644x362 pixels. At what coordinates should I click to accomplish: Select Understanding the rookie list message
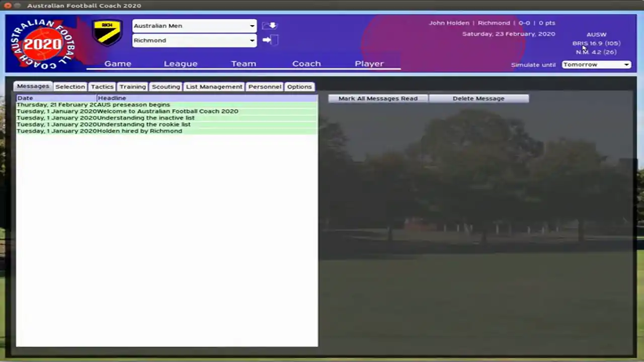pos(167,124)
